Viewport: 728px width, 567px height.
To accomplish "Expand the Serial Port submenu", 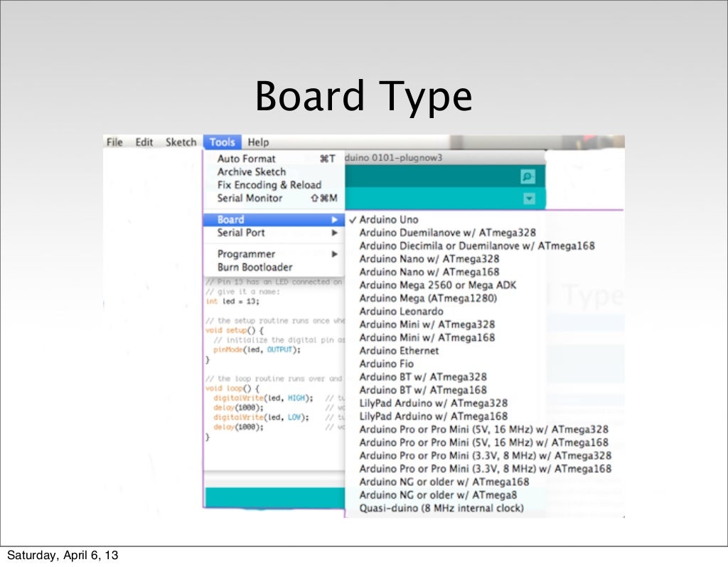I will pos(274,233).
